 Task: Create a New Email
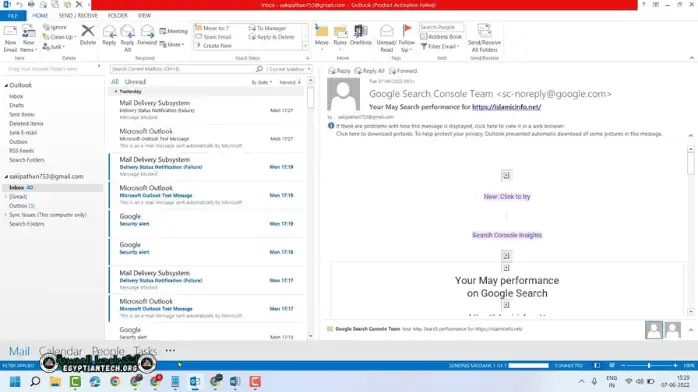tap(10, 38)
